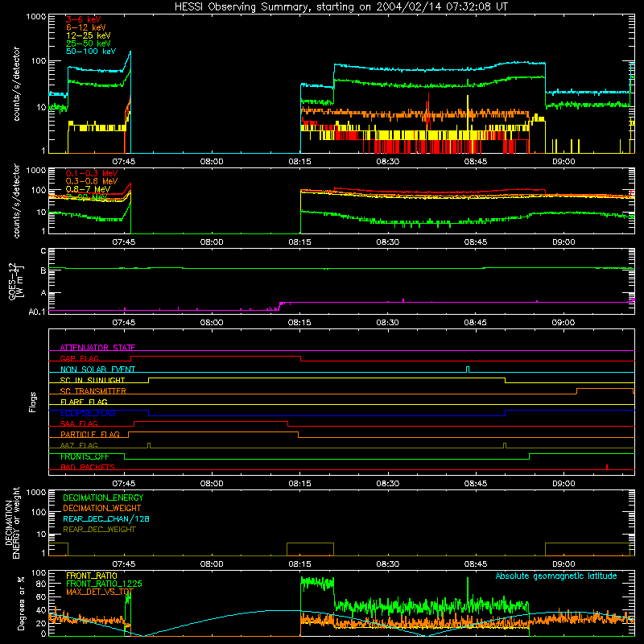Click the DECIMATION_WEIGHT legend label
This screenshot has width=644, height=644.
[x=102, y=508]
